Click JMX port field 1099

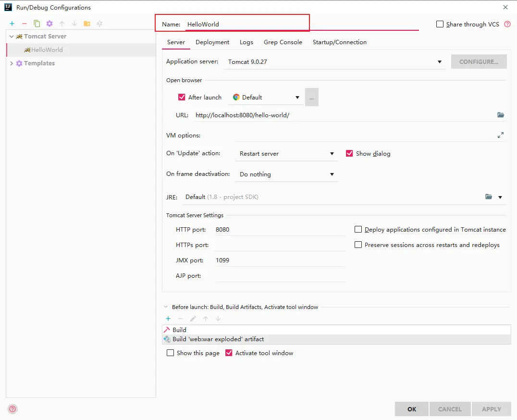280,260
